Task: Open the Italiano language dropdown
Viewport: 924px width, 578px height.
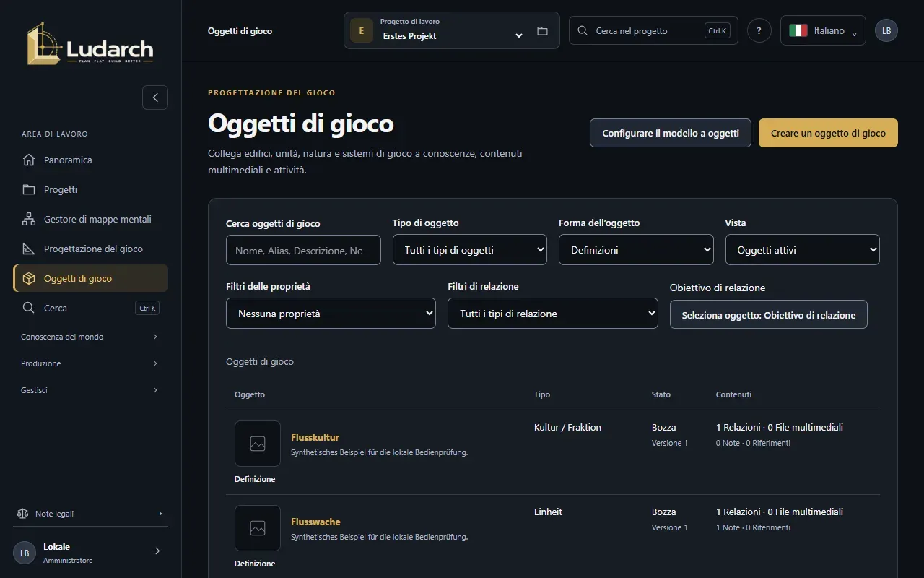Action: point(823,30)
